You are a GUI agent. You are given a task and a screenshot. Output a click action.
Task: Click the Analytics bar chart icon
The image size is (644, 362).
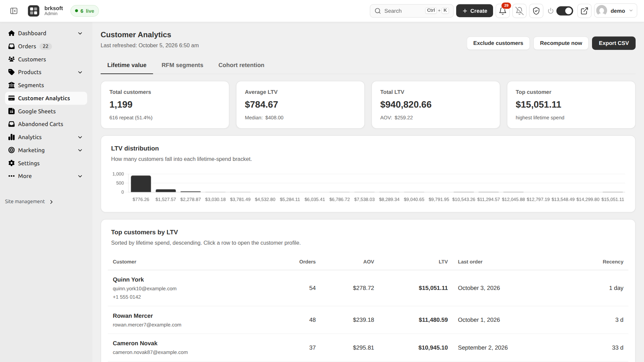tap(11, 137)
